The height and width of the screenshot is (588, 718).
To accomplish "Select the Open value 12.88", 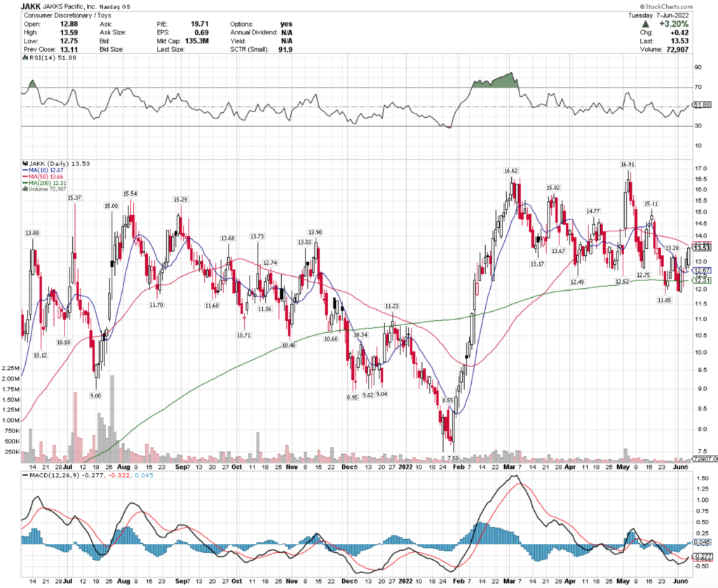I will click(x=69, y=24).
